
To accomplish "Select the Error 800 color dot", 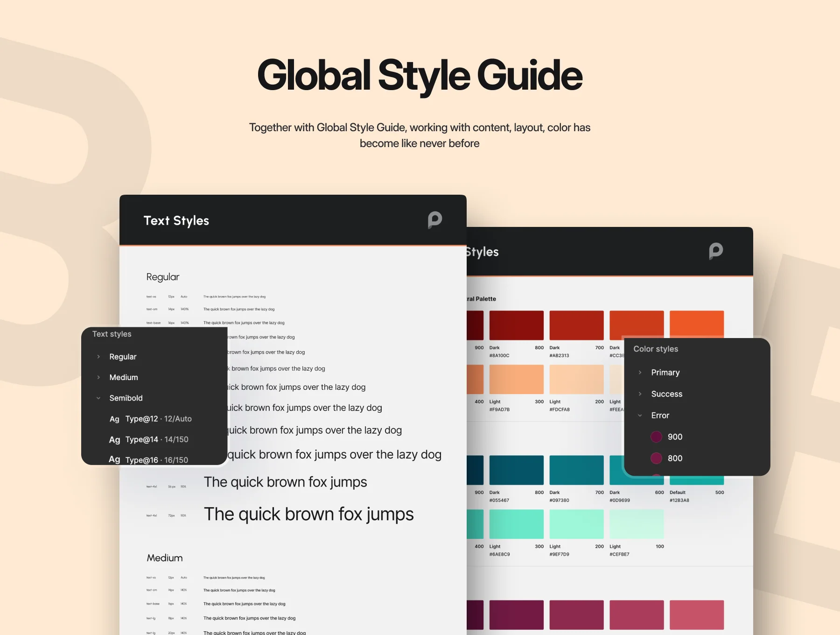I will pyautogui.click(x=656, y=458).
